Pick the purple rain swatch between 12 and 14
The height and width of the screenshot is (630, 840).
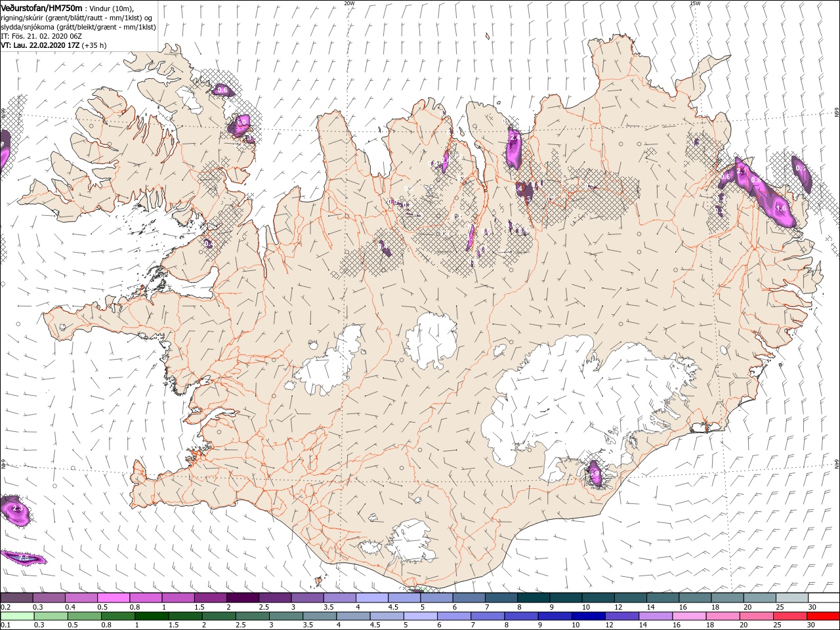click(x=622, y=616)
